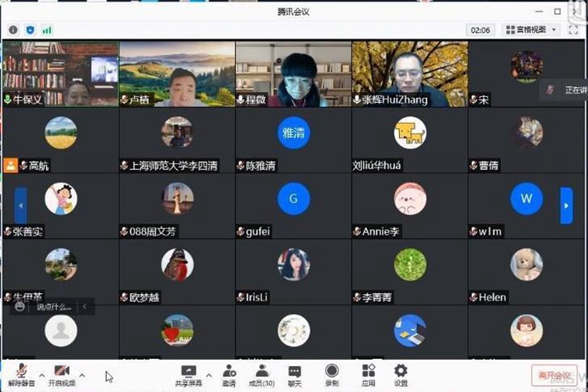This screenshot has width=588, height=392.
Task: Turn on camera with 开启视频
Action: 62,374
